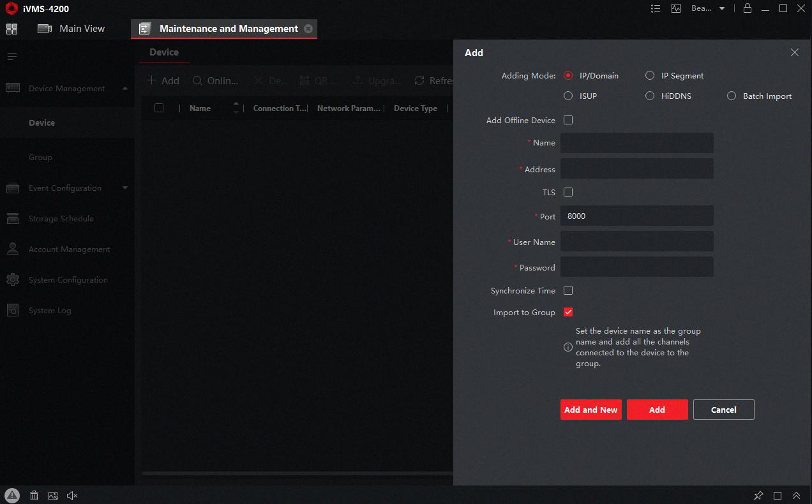The height and width of the screenshot is (504, 812).
Task: Click the Main View camera icon
Action: point(45,29)
